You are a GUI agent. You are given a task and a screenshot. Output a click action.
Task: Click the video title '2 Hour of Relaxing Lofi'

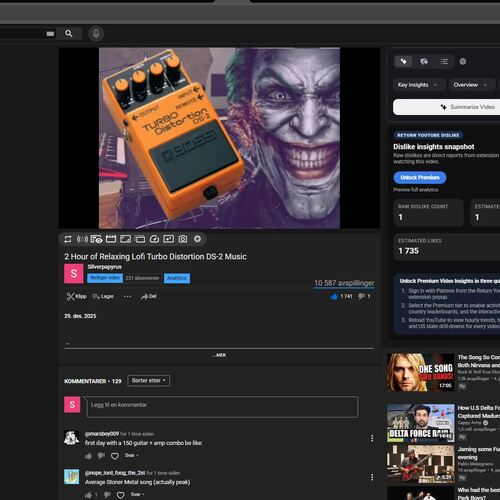[155, 256]
